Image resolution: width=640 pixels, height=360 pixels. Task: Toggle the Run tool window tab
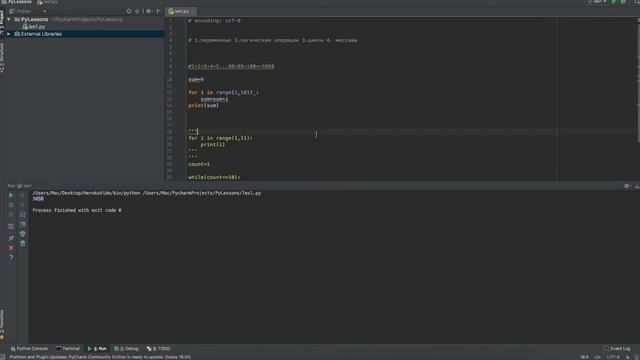coord(97,349)
